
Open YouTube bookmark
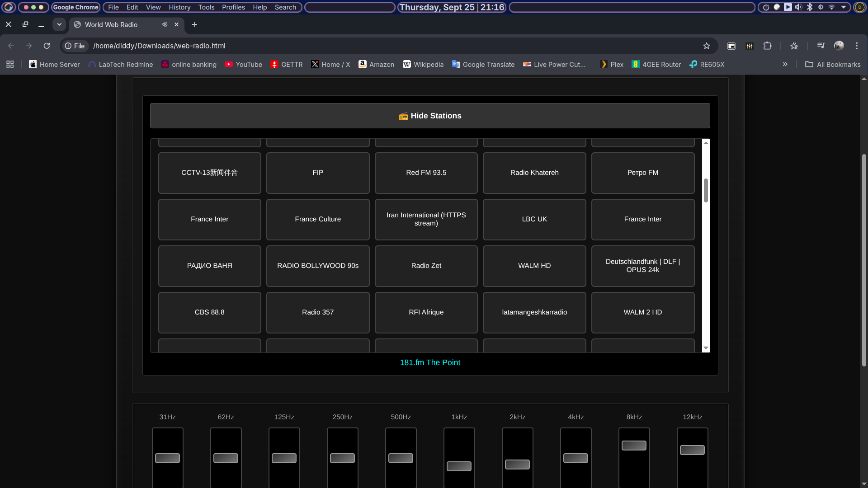click(x=244, y=64)
